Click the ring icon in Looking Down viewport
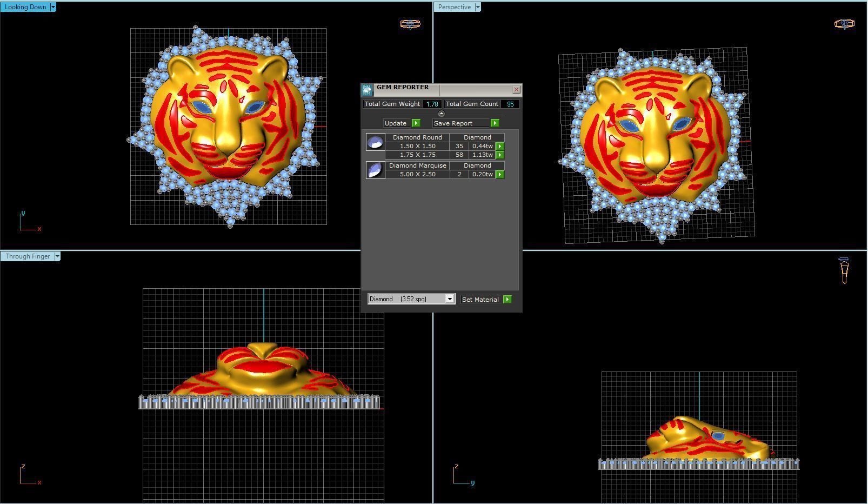This screenshot has height=504, width=868. coord(410,24)
